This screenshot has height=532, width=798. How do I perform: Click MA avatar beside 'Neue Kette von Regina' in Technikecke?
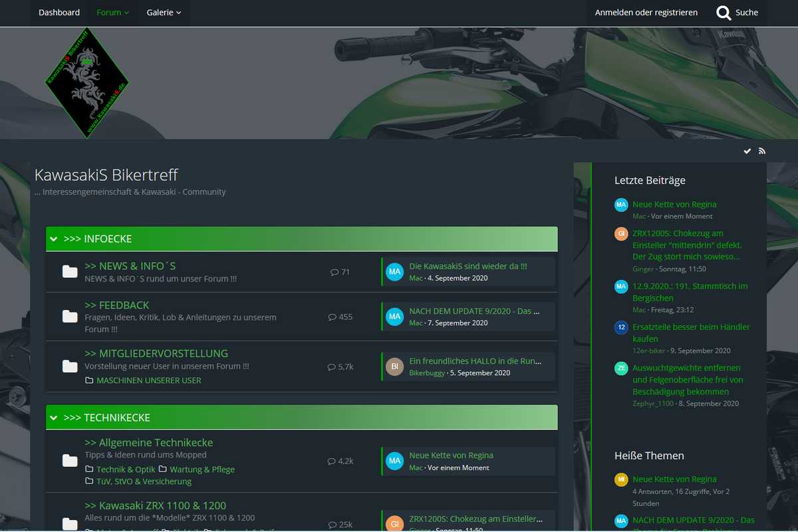point(395,461)
